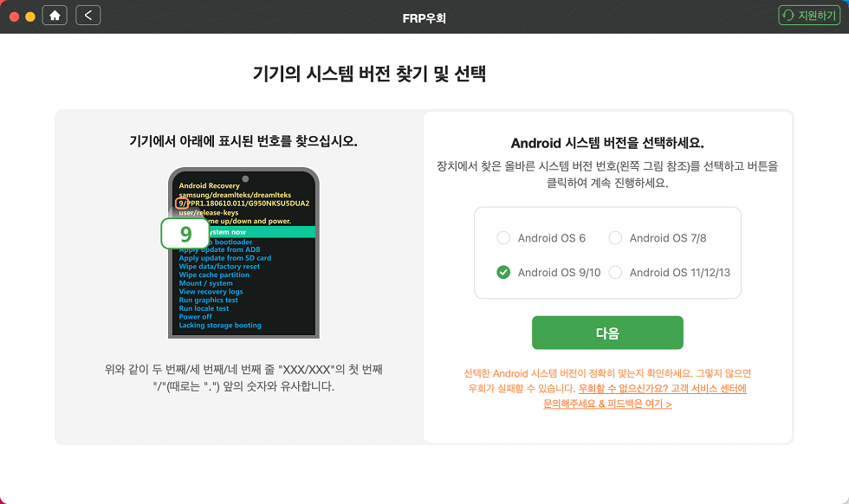Click text Android 시스템 버전을 선택하세요.
The width and height of the screenshot is (849, 504).
pyautogui.click(x=607, y=143)
